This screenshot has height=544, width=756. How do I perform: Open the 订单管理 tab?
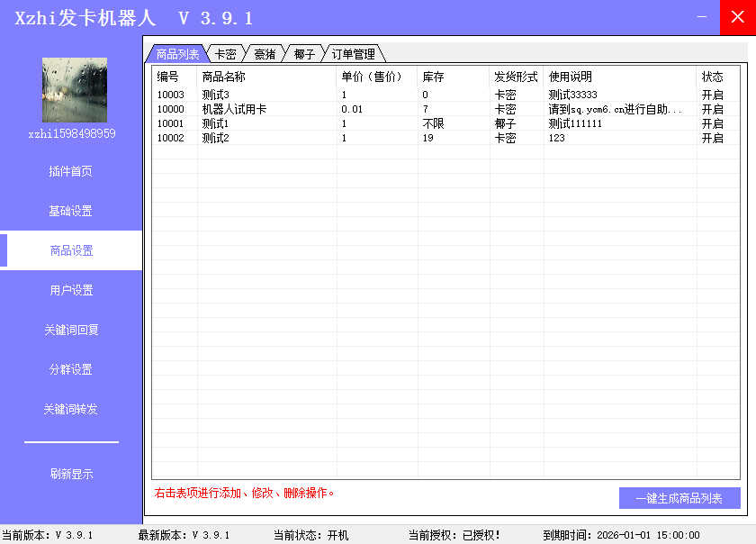pos(353,54)
